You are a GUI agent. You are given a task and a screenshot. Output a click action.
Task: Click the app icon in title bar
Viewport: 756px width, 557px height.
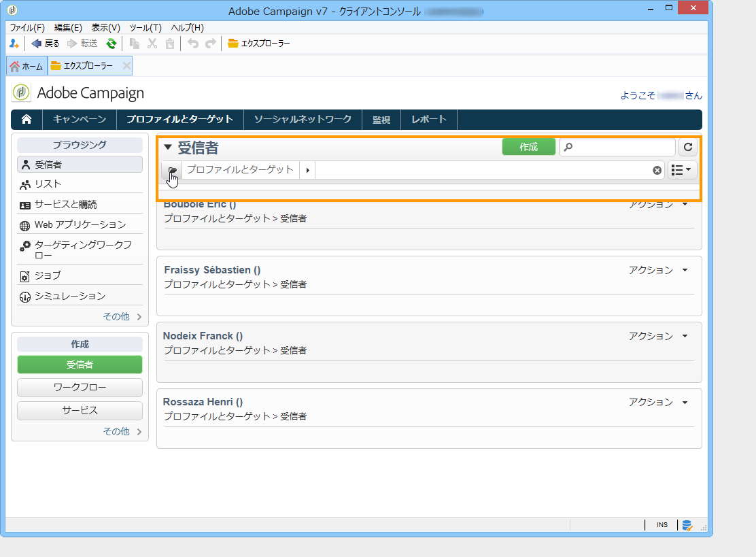pyautogui.click(x=12, y=10)
